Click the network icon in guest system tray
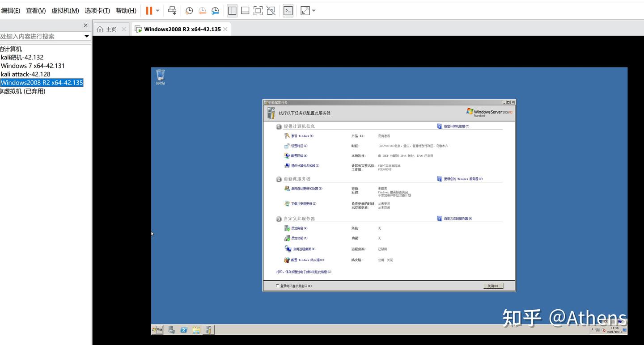This screenshot has height=345, width=644. click(x=597, y=330)
